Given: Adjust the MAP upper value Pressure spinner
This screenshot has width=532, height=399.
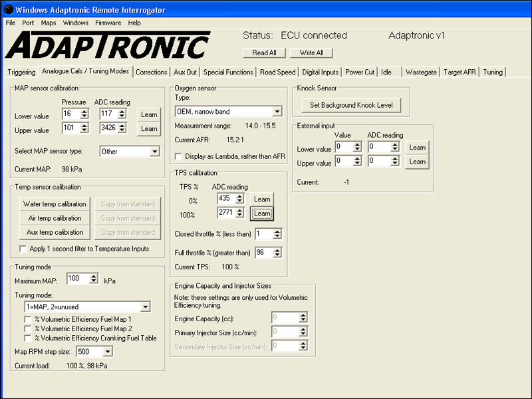Looking at the screenshot, I should tap(84, 128).
